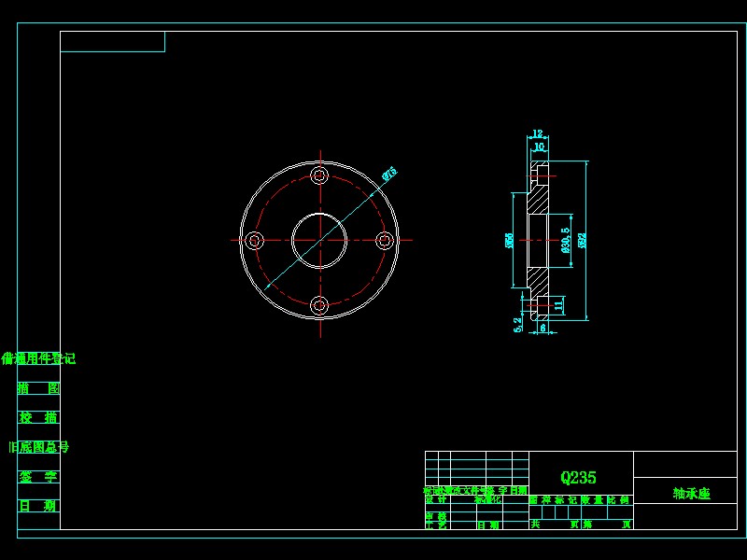Pick the upper hatched area in section view
The width and height of the screenshot is (747, 560).
coord(539,200)
